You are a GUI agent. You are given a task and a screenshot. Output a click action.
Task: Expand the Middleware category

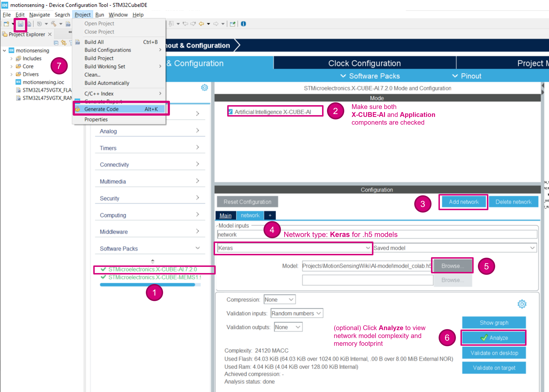(150, 232)
